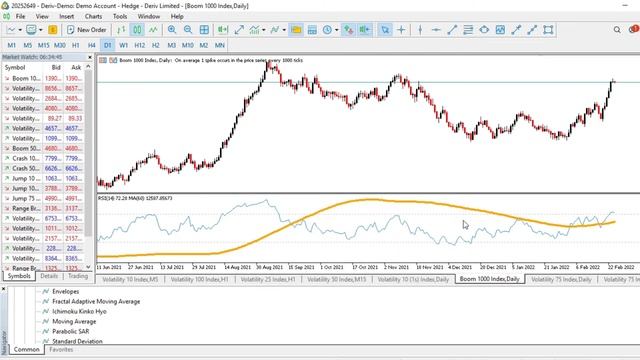Open the Trading tab in Market Watch
This screenshot has width=640, height=360.
(x=78, y=276)
